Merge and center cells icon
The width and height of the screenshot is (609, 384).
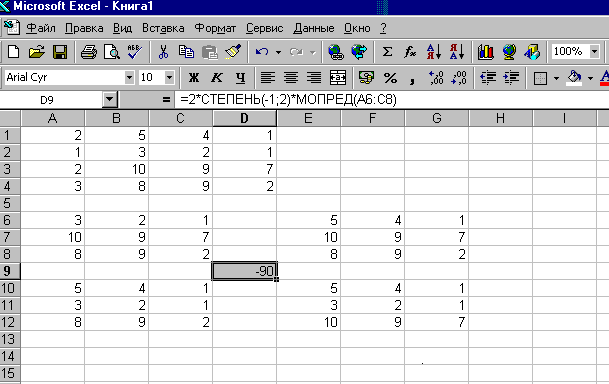click(338, 78)
